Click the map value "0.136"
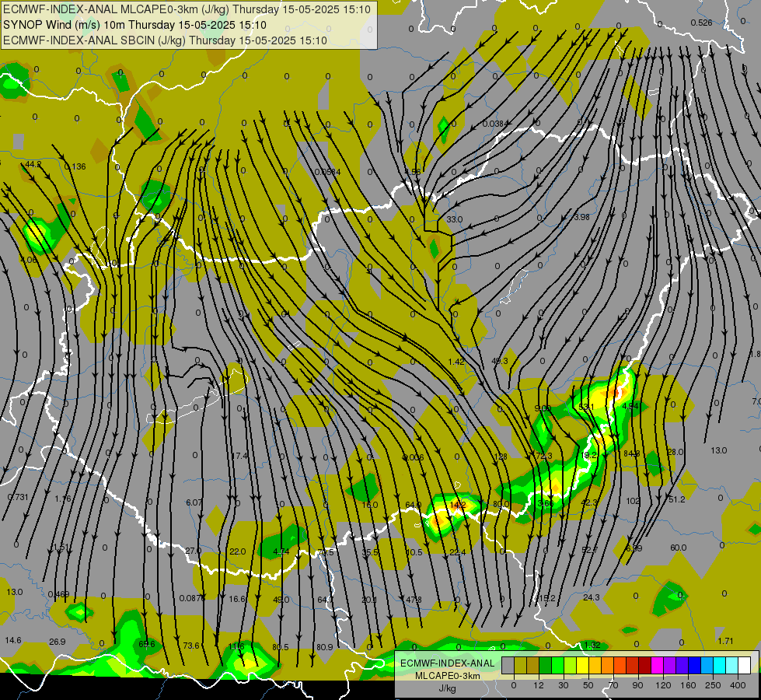 pyautogui.click(x=75, y=166)
